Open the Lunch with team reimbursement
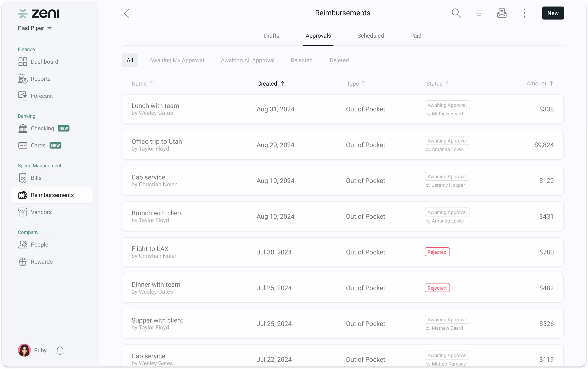588x369 pixels. 343,109
